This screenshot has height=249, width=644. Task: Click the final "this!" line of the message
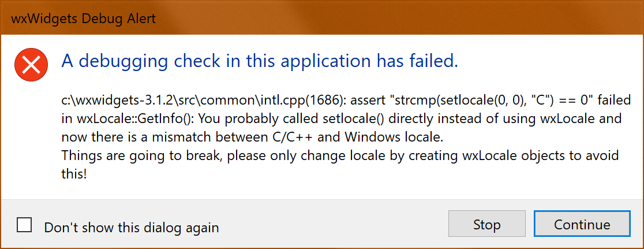click(74, 173)
